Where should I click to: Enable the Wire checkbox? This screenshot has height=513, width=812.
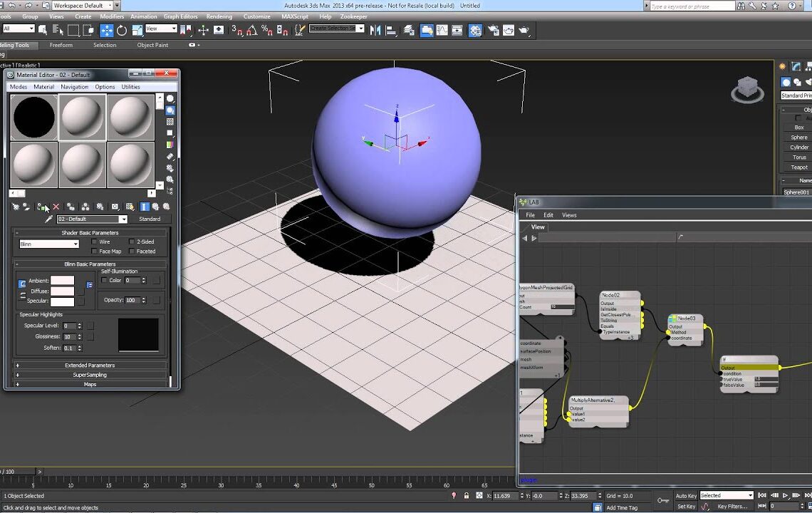(x=94, y=242)
